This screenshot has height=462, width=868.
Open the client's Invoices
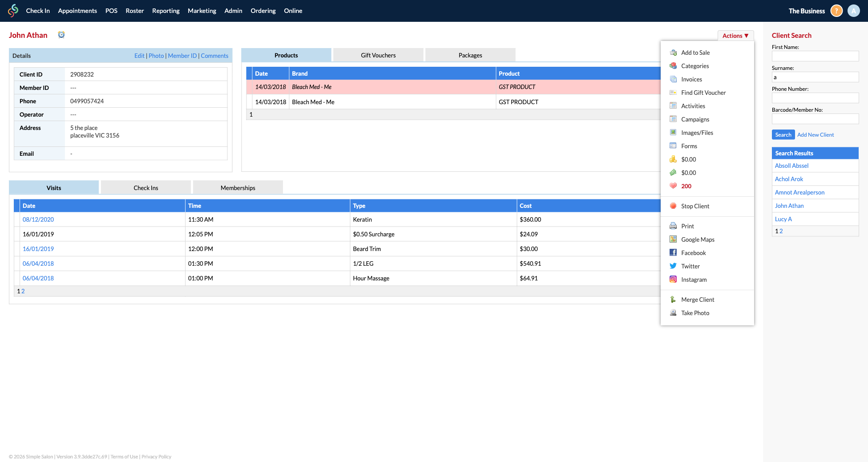[691, 79]
